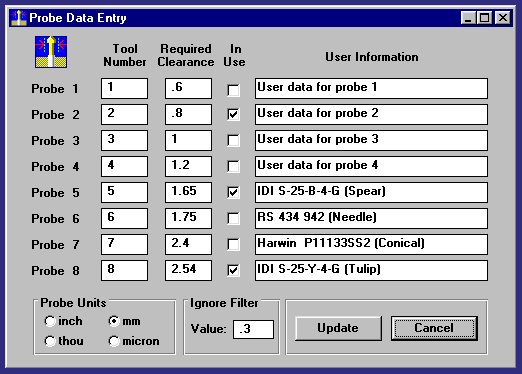Check In Use box for Probe 4
The width and height of the screenshot is (522, 374).
coord(233,166)
